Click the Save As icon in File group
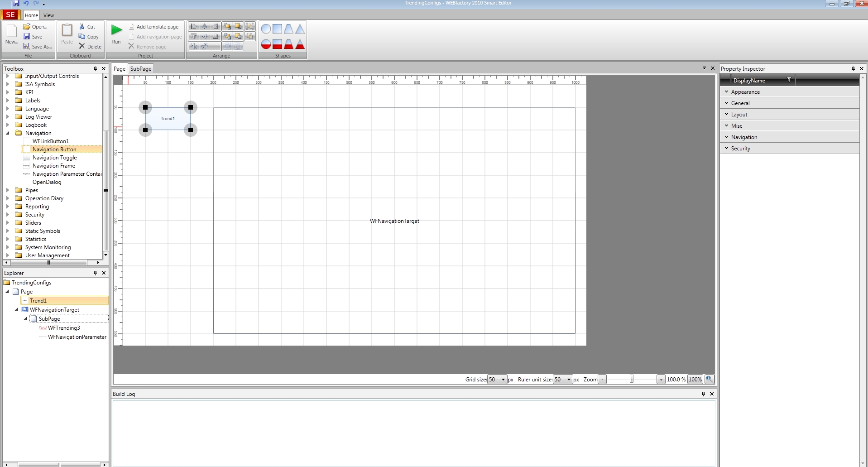 click(27, 46)
